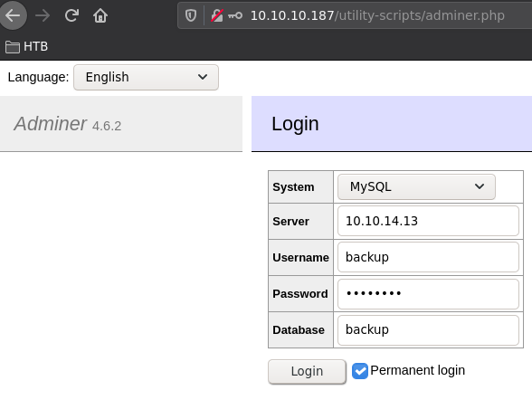Click the URL address bar text
This screenshot has height=400, width=532.
pyautogui.click(x=377, y=15)
